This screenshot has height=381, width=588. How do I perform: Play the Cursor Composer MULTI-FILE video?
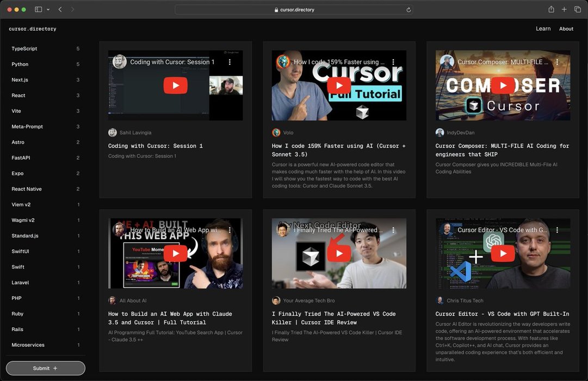click(x=503, y=85)
